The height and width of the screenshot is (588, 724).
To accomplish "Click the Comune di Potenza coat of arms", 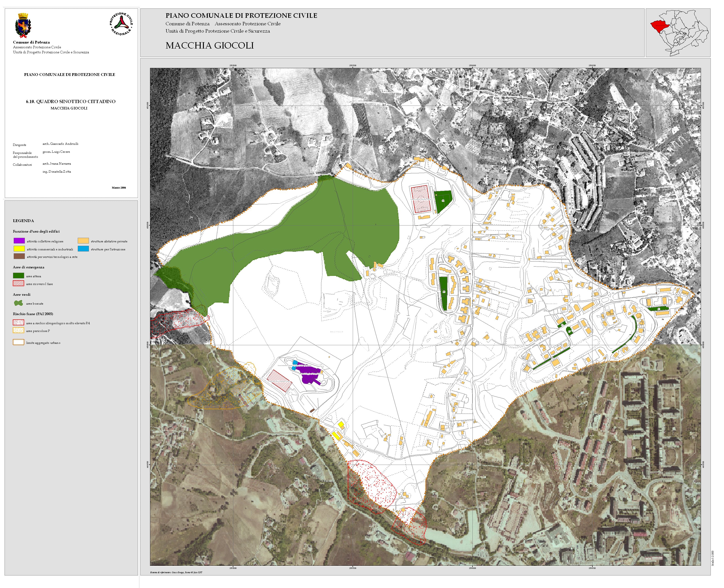I will (23, 25).
